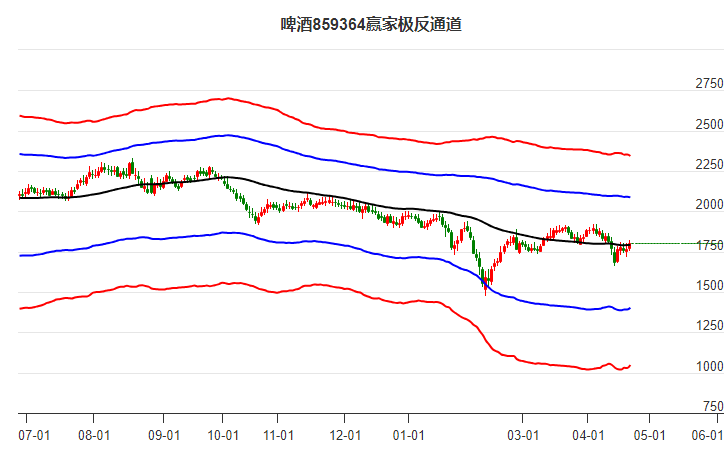Image resolution: width=726 pixels, height=450 pixels.
Task: Click the chart title 啤酒859364赢家极反通道
Action: [x=371, y=25]
